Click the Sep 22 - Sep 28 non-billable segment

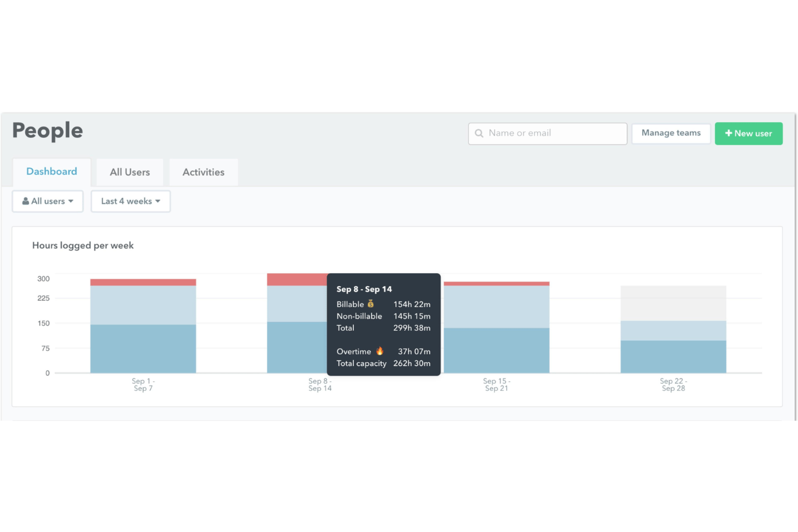coord(673,331)
